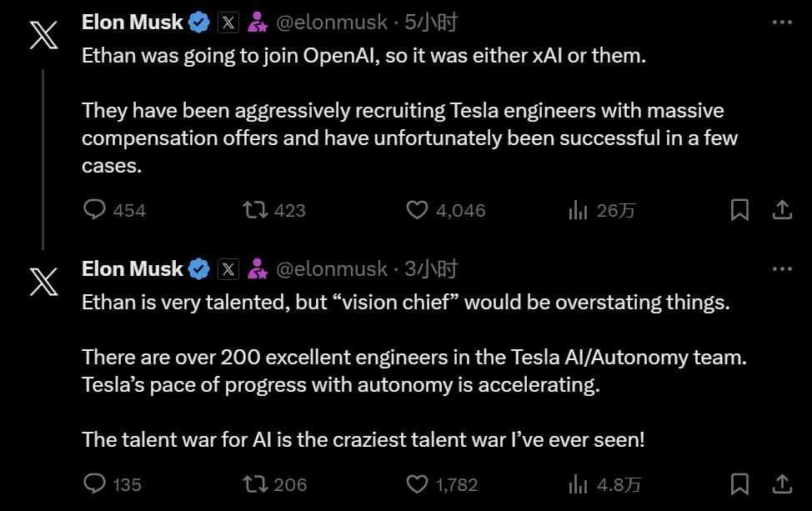Retweet the post with 423 reposts
The height and width of the screenshot is (511, 812).
click(253, 210)
